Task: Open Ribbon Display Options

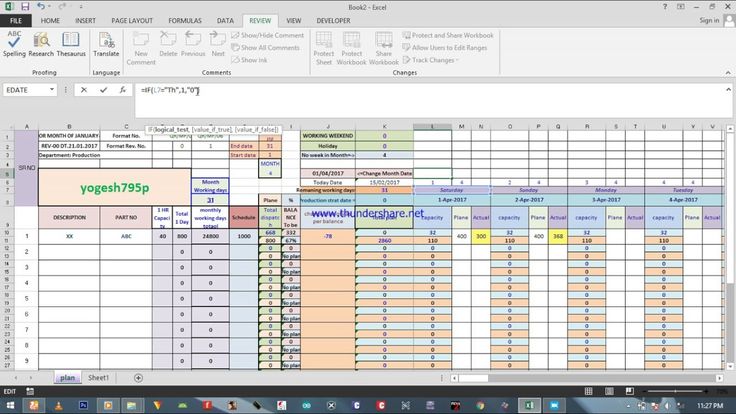Action: coord(681,7)
